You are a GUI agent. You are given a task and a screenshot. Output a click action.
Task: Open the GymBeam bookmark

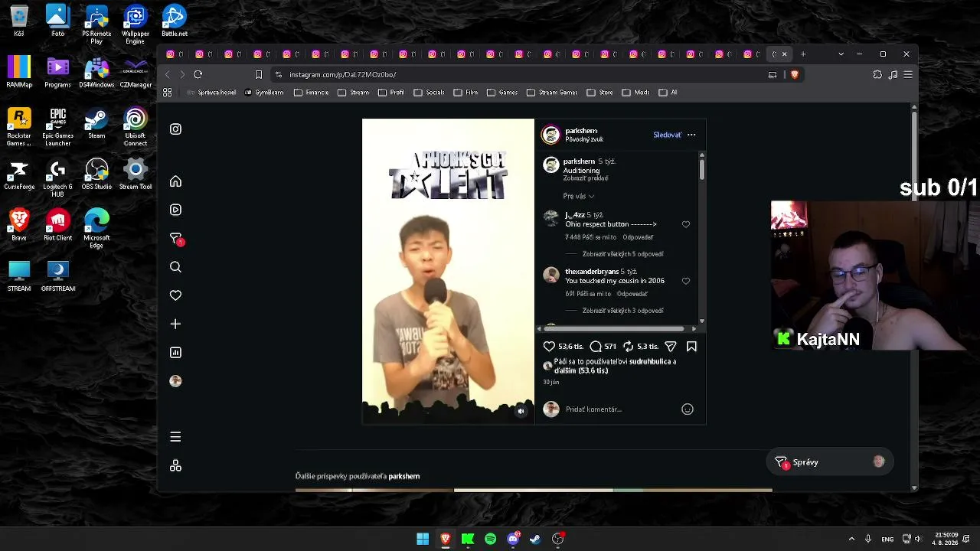point(264,93)
